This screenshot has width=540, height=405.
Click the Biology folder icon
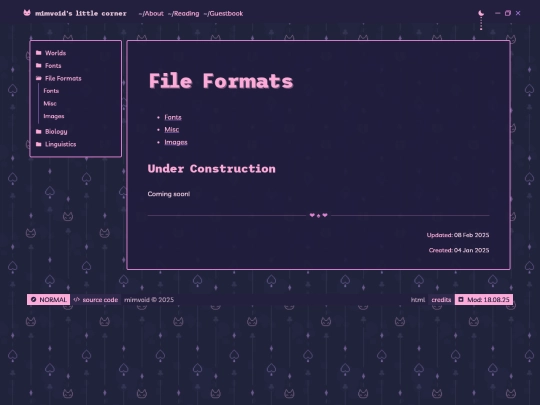point(39,131)
